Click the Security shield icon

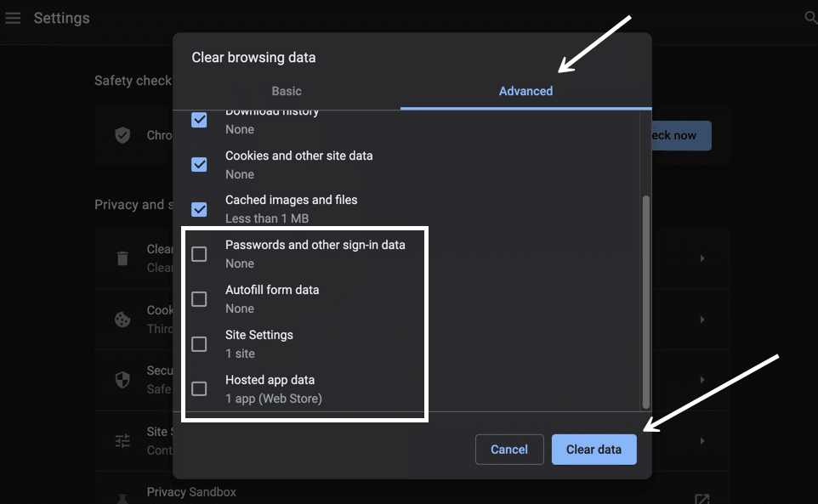click(122, 381)
